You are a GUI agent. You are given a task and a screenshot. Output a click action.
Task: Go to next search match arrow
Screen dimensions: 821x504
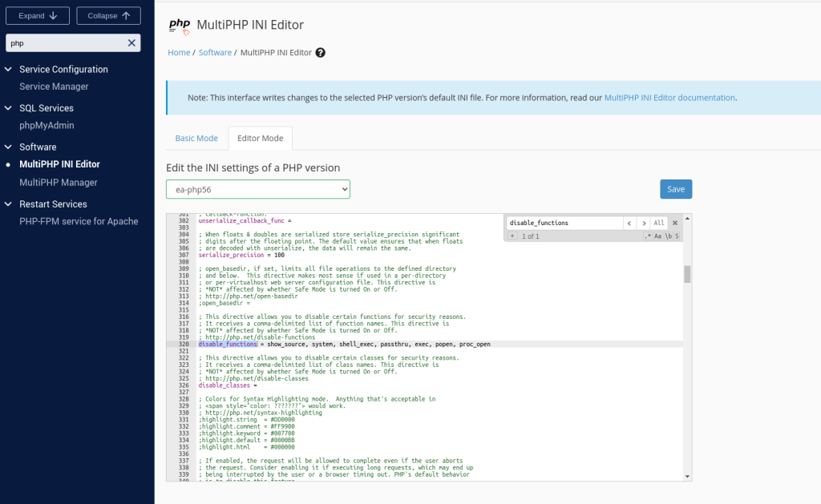pos(643,223)
